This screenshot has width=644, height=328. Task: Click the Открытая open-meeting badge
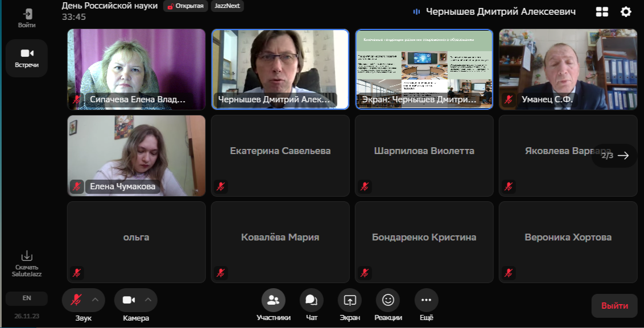tap(186, 6)
